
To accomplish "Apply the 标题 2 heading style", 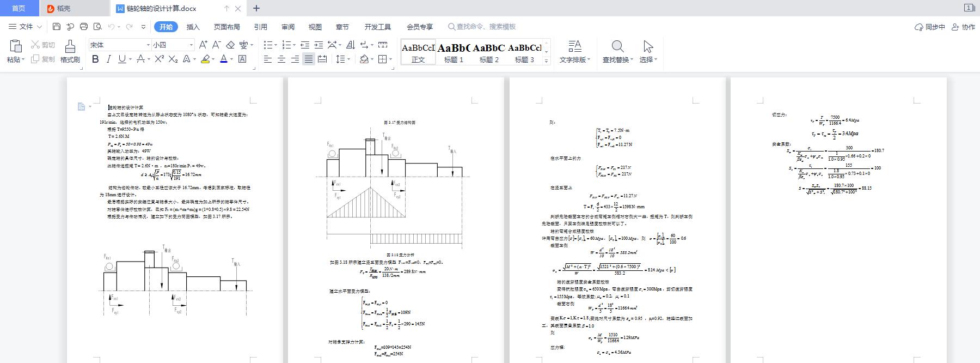I will tap(489, 52).
